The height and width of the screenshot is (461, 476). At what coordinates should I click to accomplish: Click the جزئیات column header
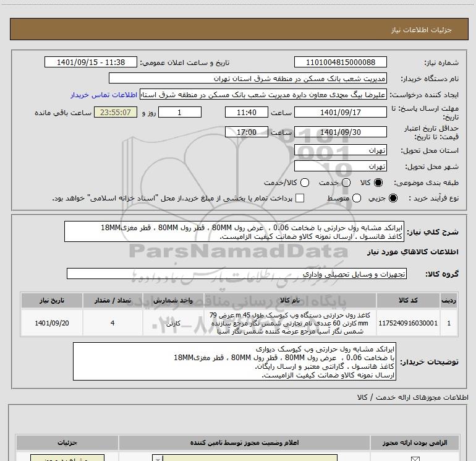coord(67,443)
